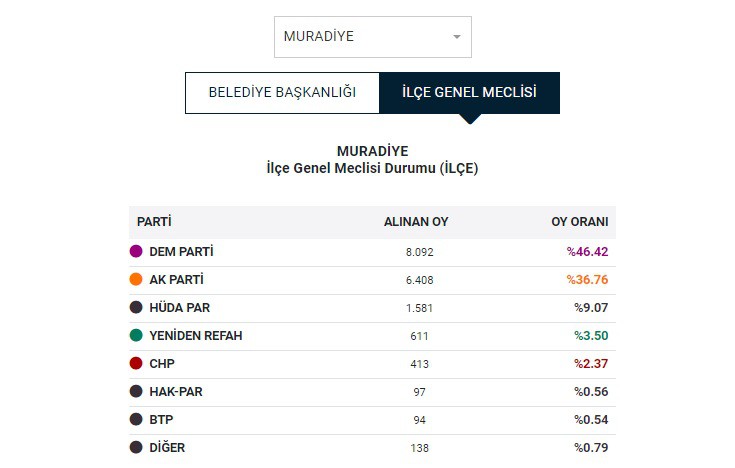735x468 pixels.
Task: Click the AK PARTİ vote count 6.408
Action: tap(420, 280)
